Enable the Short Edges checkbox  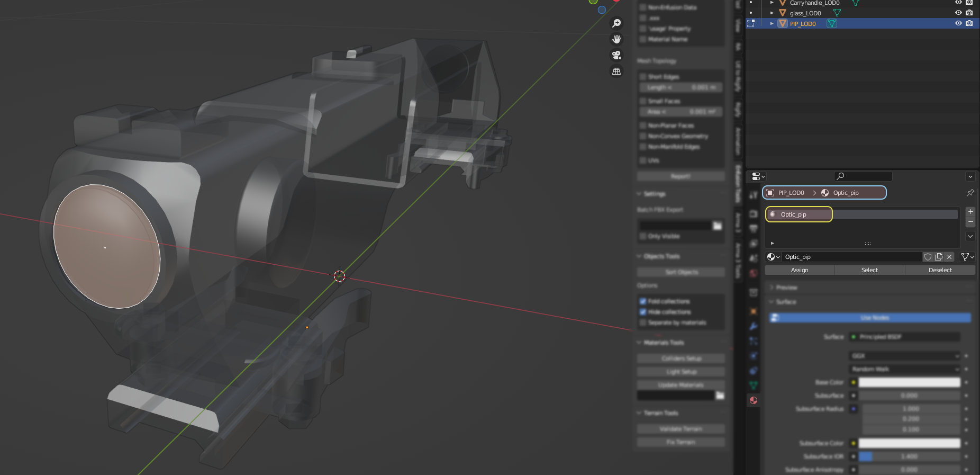point(643,77)
